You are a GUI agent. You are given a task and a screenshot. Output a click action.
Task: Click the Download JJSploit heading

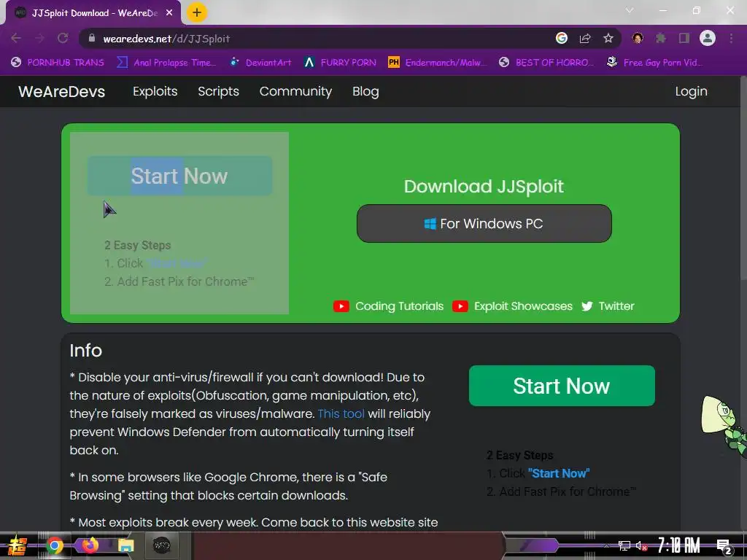484,186
